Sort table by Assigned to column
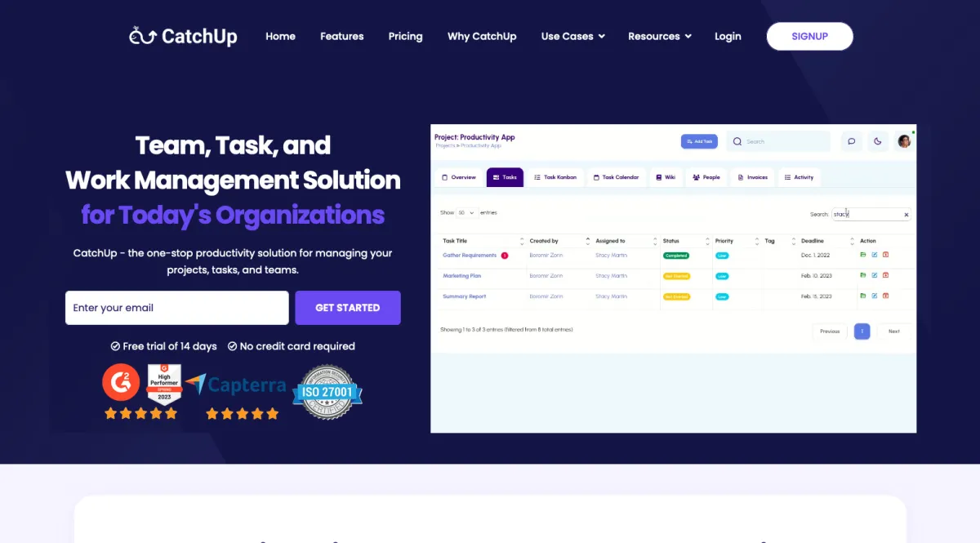 pos(626,241)
